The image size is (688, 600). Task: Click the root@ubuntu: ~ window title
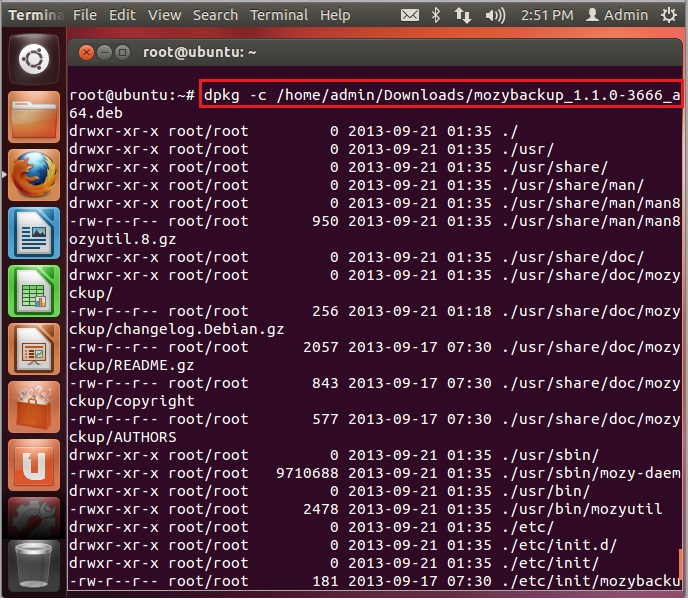[x=200, y=52]
